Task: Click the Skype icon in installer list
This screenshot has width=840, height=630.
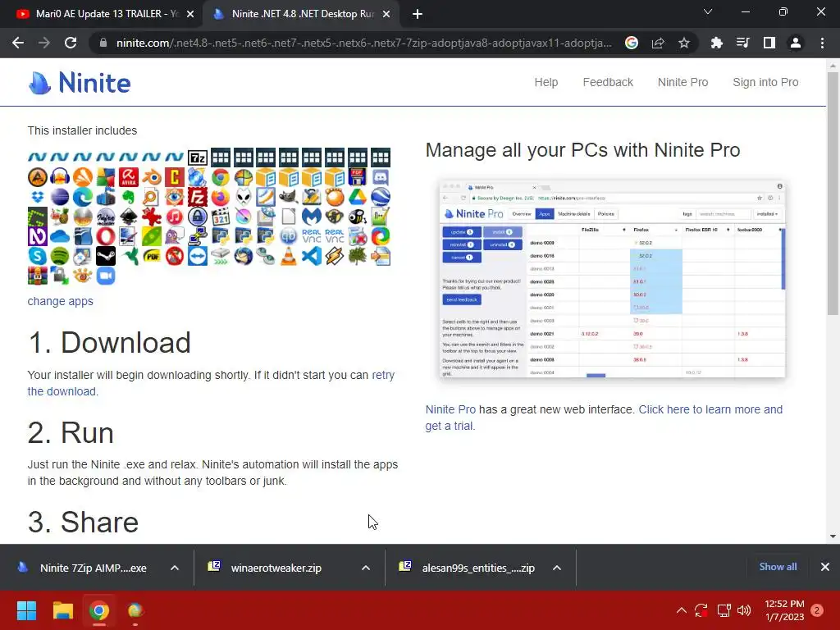Action: tap(37, 256)
